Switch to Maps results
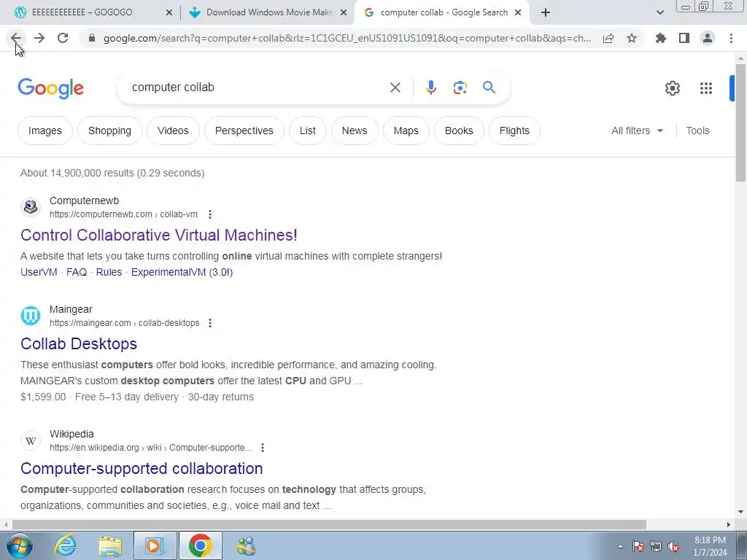The width and height of the screenshot is (747, 560). click(x=406, y=131)
